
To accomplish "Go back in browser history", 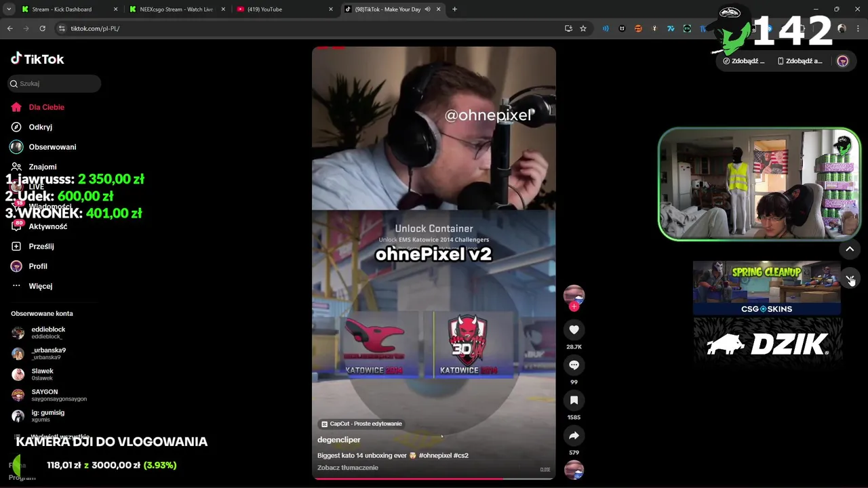I will pos(9,28).
